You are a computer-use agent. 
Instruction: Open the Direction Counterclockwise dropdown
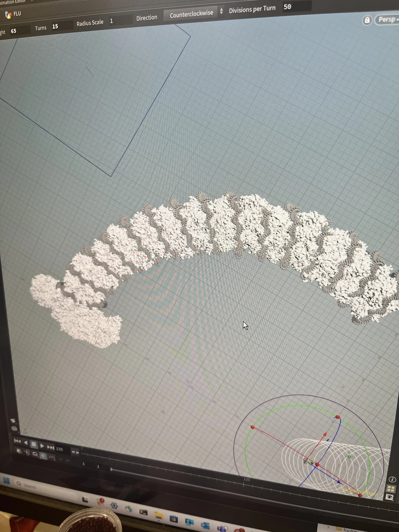coord(194,13)
